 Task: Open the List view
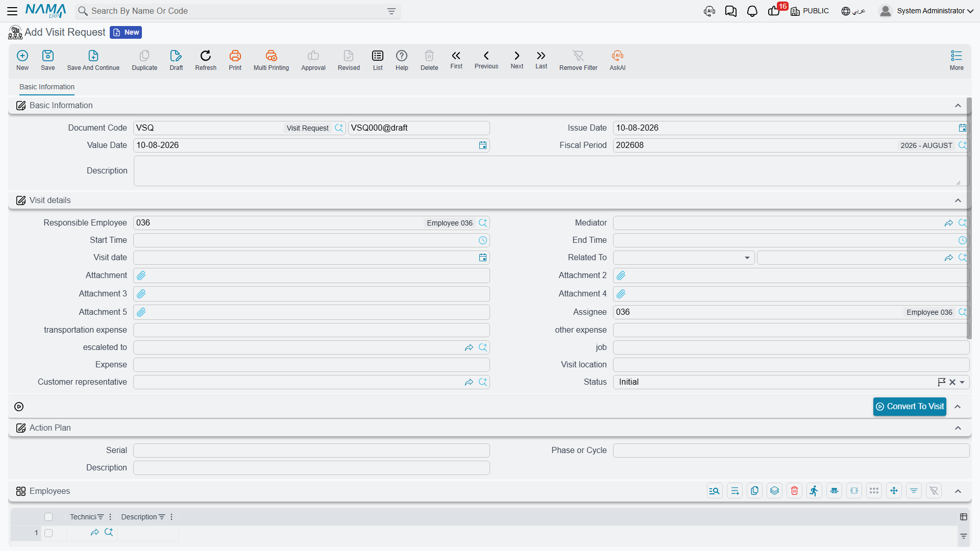378,60
